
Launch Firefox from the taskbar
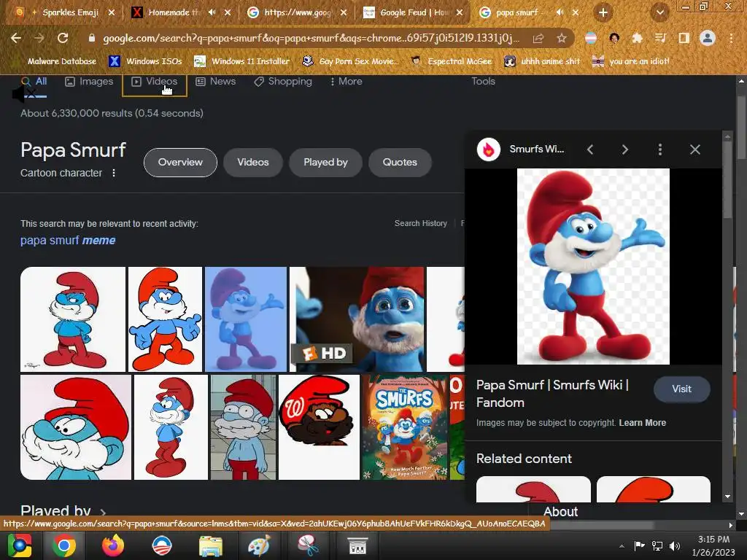(113, 545)
